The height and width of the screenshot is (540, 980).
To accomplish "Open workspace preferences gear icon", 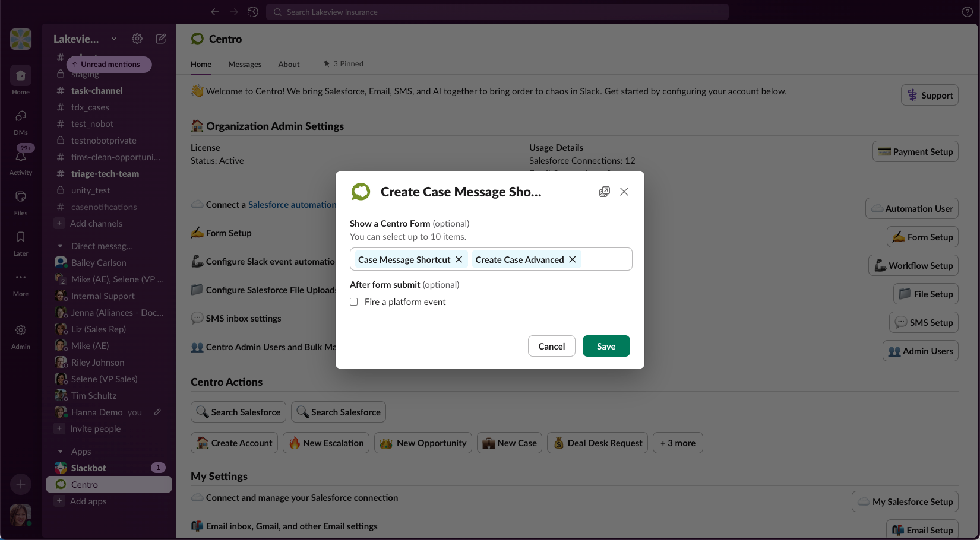I will tap(137, 39).
